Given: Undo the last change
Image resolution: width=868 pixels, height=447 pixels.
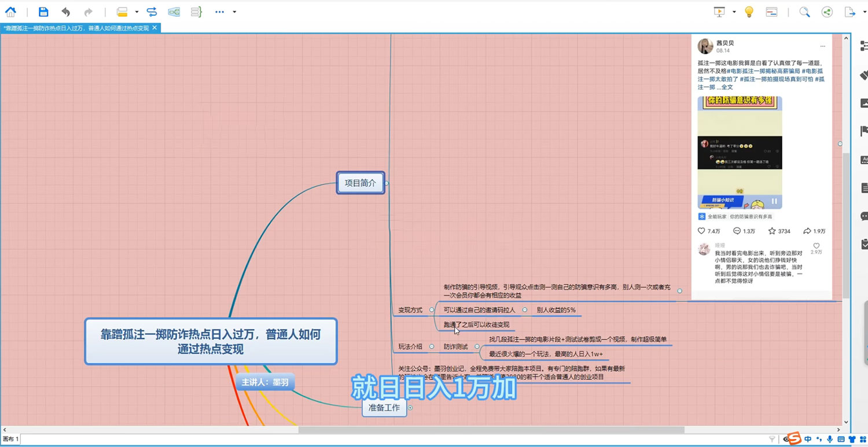Looking at the screenshot, I should (x=65, y=12).
